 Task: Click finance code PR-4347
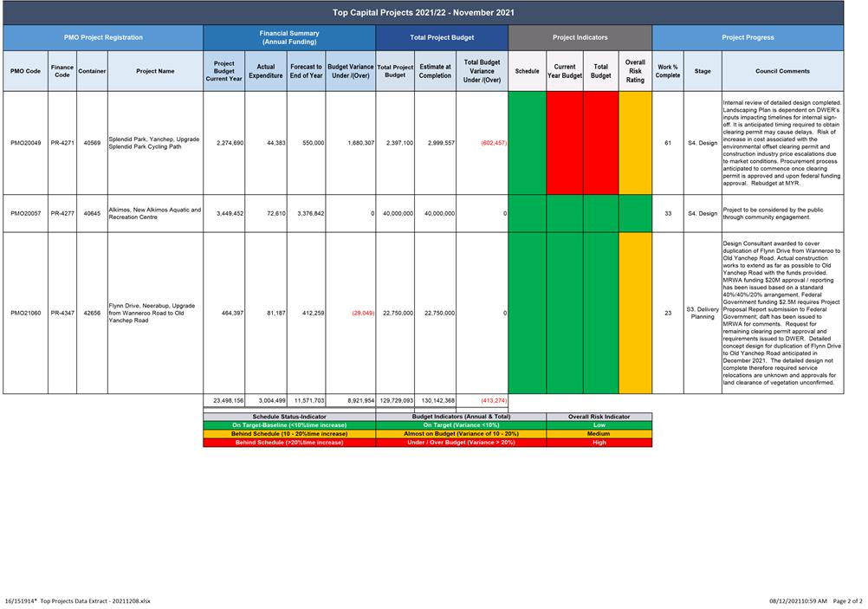pos(62,313)
